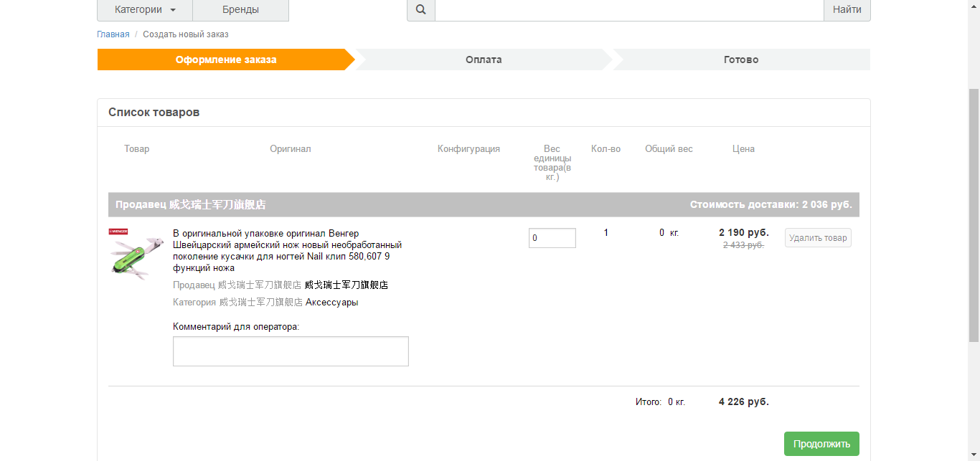Click the Общий вес column header
Screen dimensions: 980x461
coord(669,149)
